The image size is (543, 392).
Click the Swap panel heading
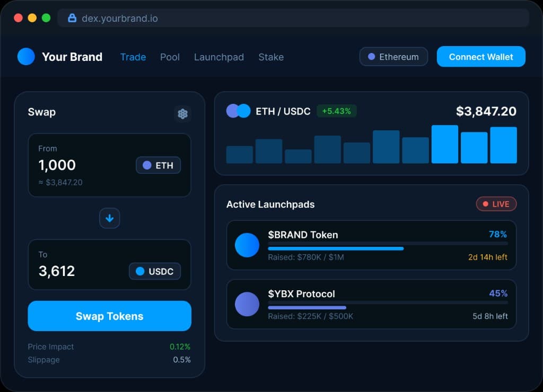tap(41, 112)
